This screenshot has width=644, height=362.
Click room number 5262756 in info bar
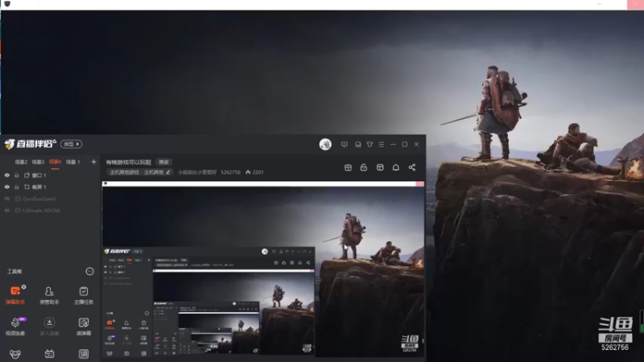tap(230, 172)
